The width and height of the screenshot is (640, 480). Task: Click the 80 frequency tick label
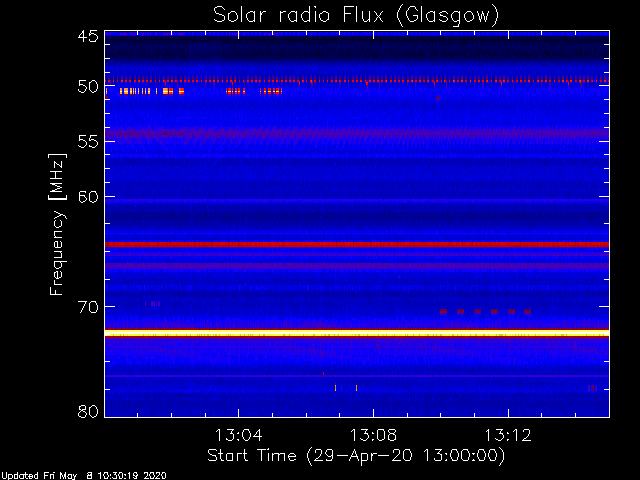(x=88, y=411)
